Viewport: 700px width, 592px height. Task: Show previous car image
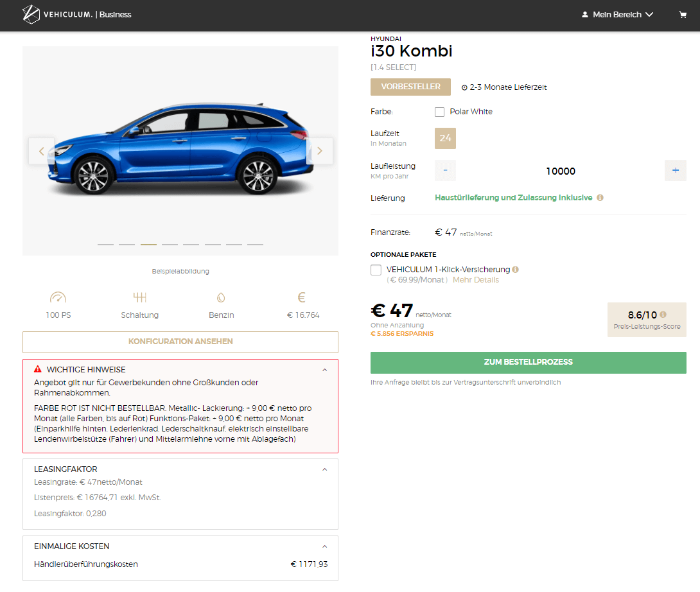point(42,151)
